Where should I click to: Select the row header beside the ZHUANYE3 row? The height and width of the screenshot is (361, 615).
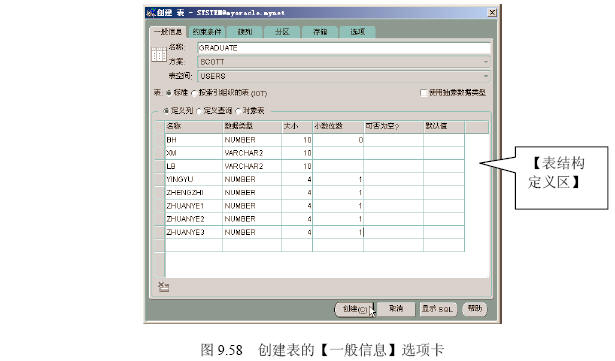[160, 232]
